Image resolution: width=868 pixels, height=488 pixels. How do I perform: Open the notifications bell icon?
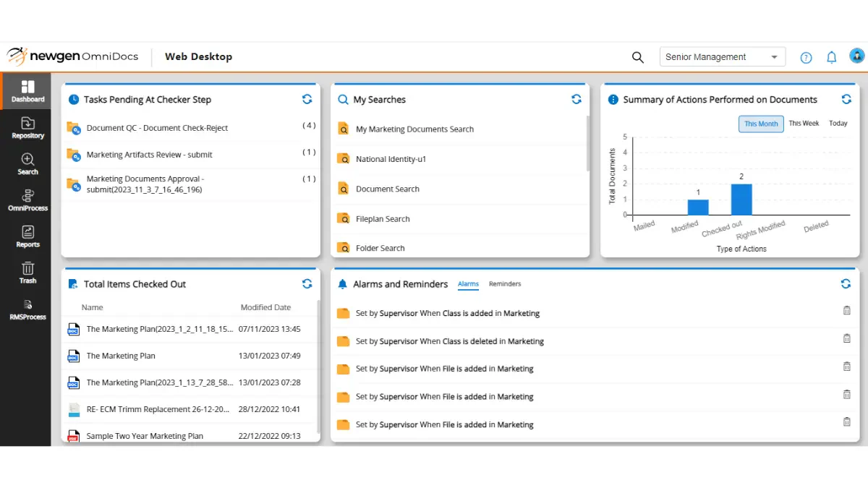pos(831,57)
